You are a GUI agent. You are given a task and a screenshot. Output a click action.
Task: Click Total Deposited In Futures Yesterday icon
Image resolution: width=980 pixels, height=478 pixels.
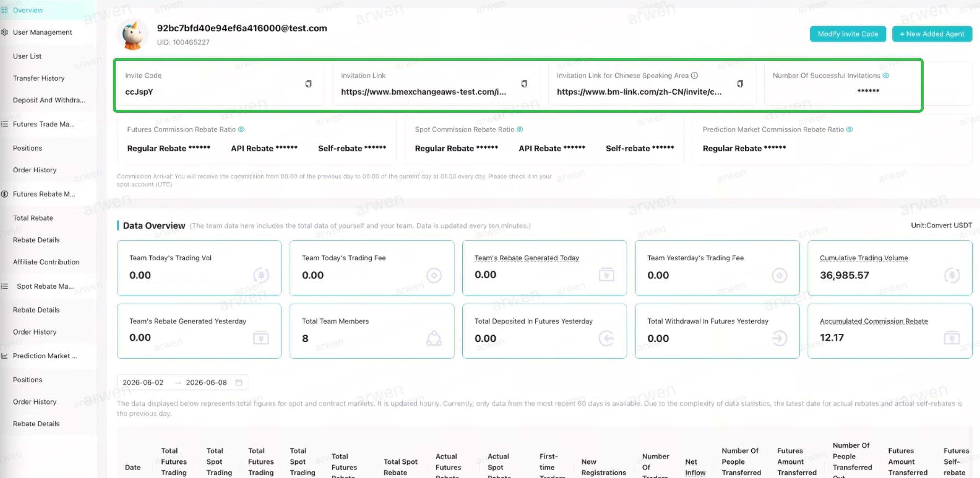[x=606, y=338]
